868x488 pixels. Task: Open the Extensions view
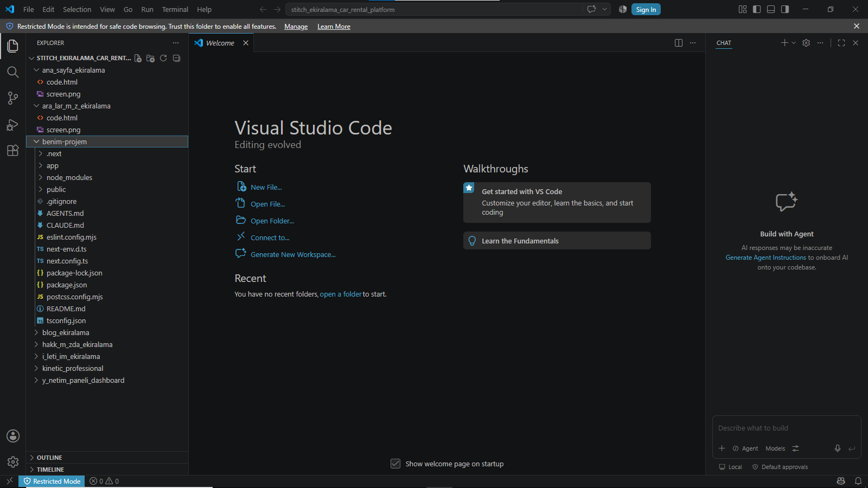point(13,151)
